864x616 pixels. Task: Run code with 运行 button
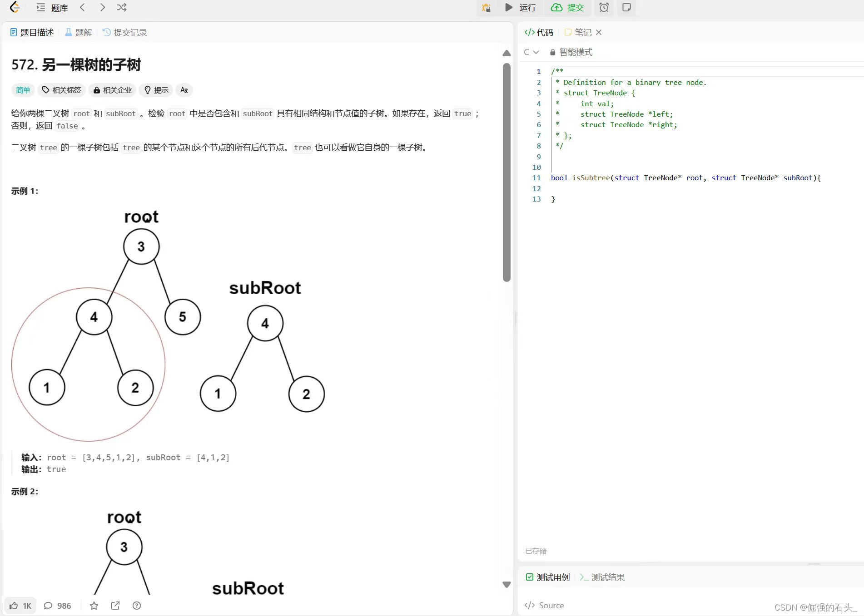(521, 8)
